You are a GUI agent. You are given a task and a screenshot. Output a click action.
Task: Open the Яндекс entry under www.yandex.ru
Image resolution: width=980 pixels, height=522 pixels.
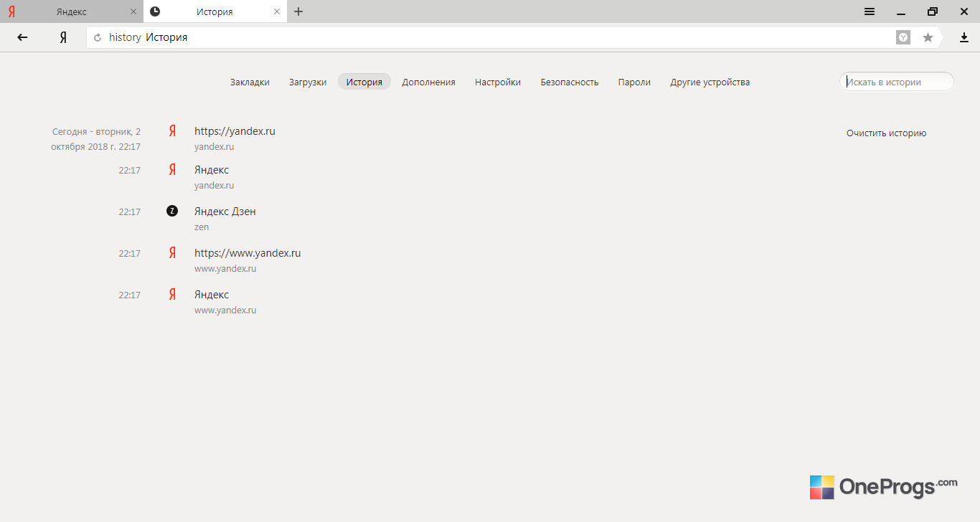tap(212, 295)
